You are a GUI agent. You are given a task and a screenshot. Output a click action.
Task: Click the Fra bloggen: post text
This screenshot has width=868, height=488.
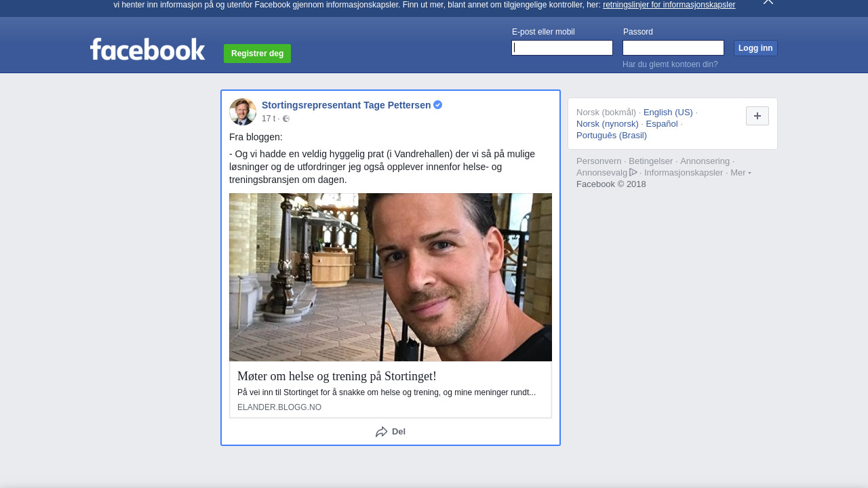click(x=256, y=137)
